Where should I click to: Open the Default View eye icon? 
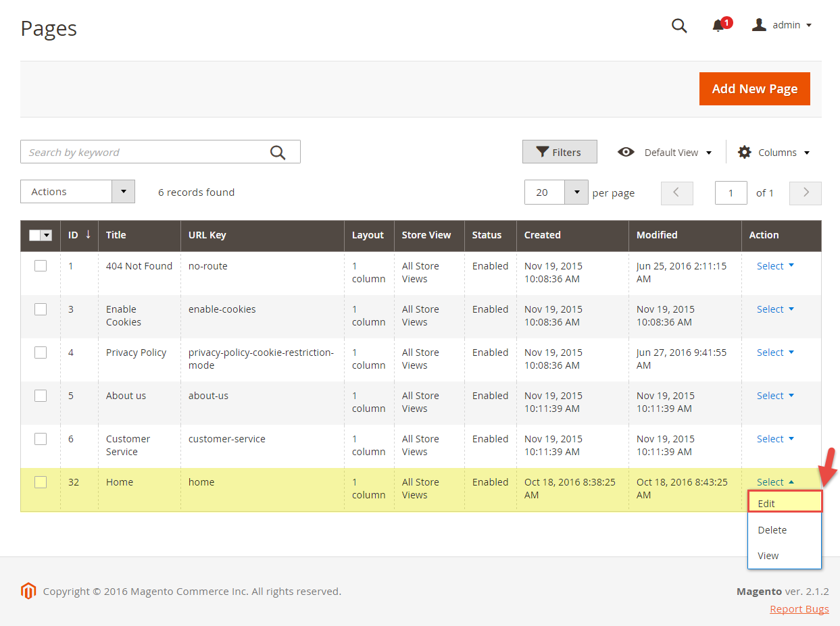point(626,152)
